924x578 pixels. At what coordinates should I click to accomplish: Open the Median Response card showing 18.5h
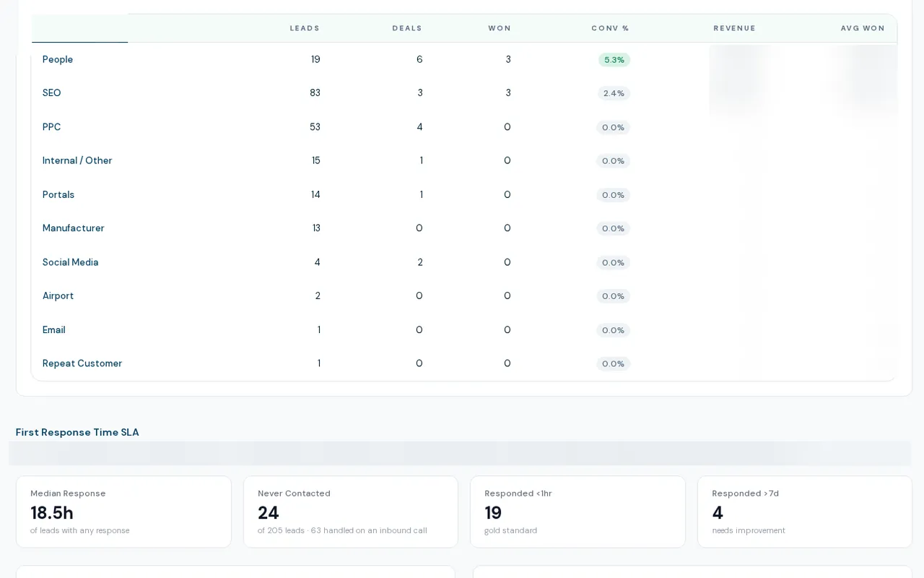pyautogui.click(x=123, y=512)
